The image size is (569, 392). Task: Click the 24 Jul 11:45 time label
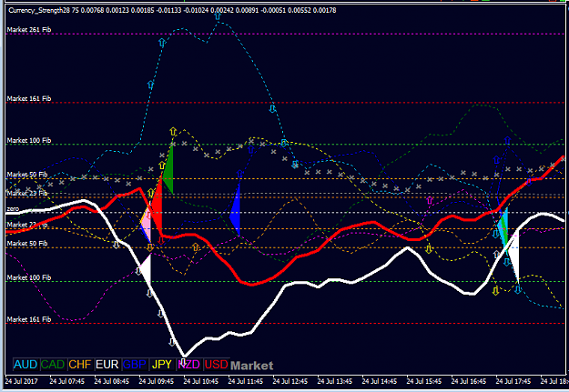pyautogui.click(x=245, y=381)
